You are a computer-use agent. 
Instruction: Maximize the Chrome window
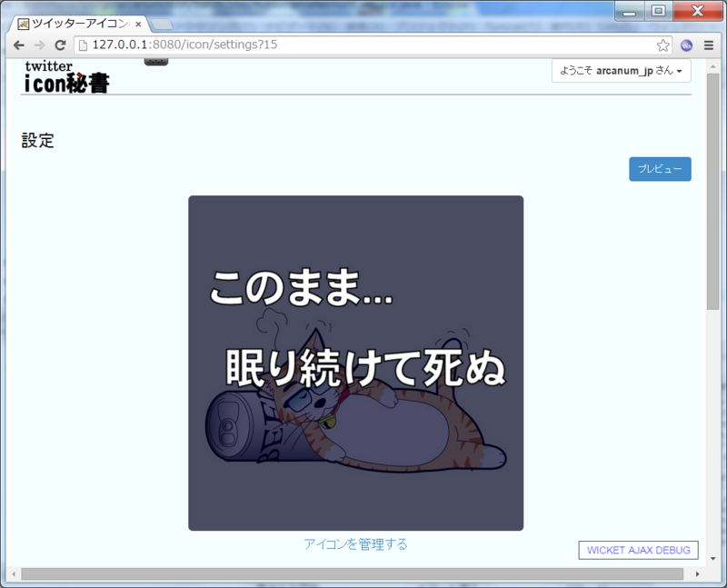pyautogui.click(x=658, y=11)
